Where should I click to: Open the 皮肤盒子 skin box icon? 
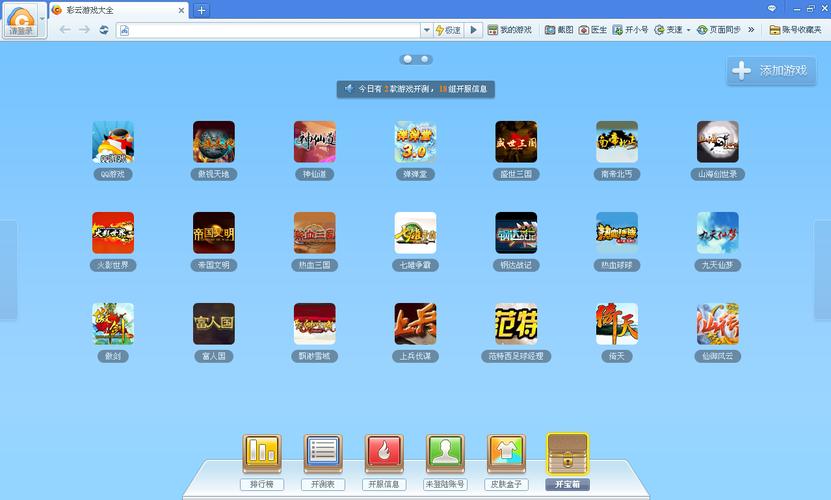tap(506, 455)
